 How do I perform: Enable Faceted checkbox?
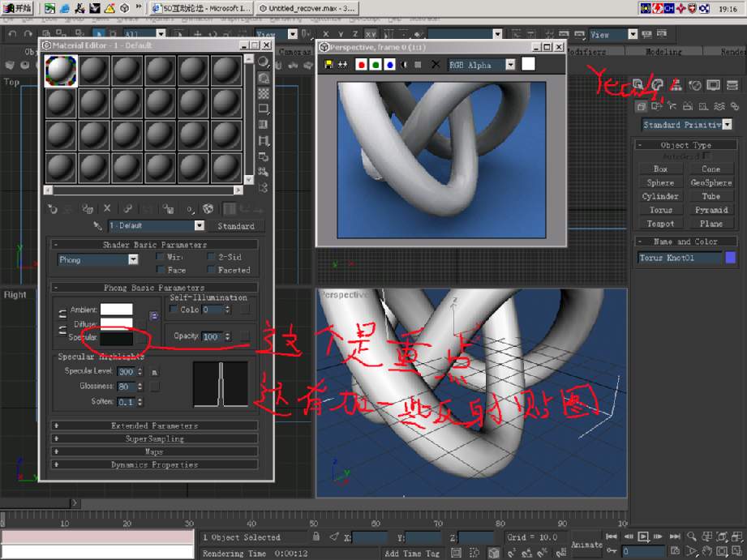pos(212,270)
